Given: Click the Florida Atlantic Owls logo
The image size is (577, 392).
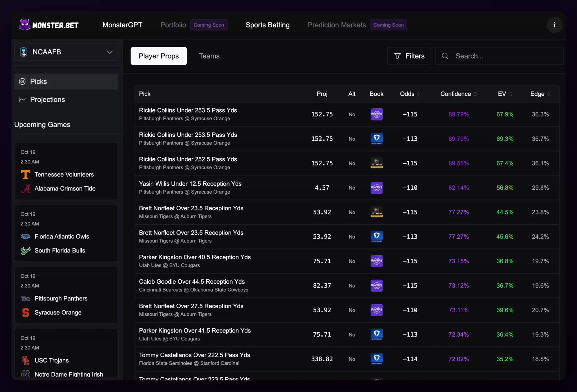Looking at the screenshot, I should click(x=26, y=236).
